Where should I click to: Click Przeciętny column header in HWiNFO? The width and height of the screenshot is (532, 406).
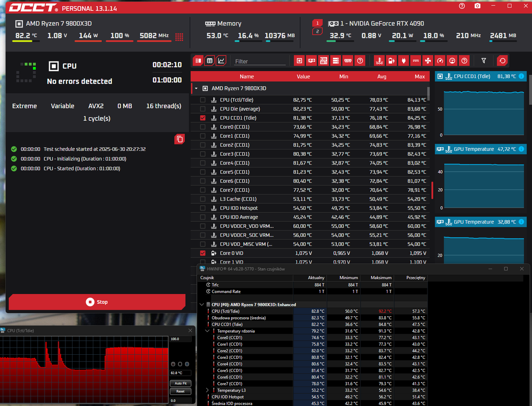[x=410, y=278]
